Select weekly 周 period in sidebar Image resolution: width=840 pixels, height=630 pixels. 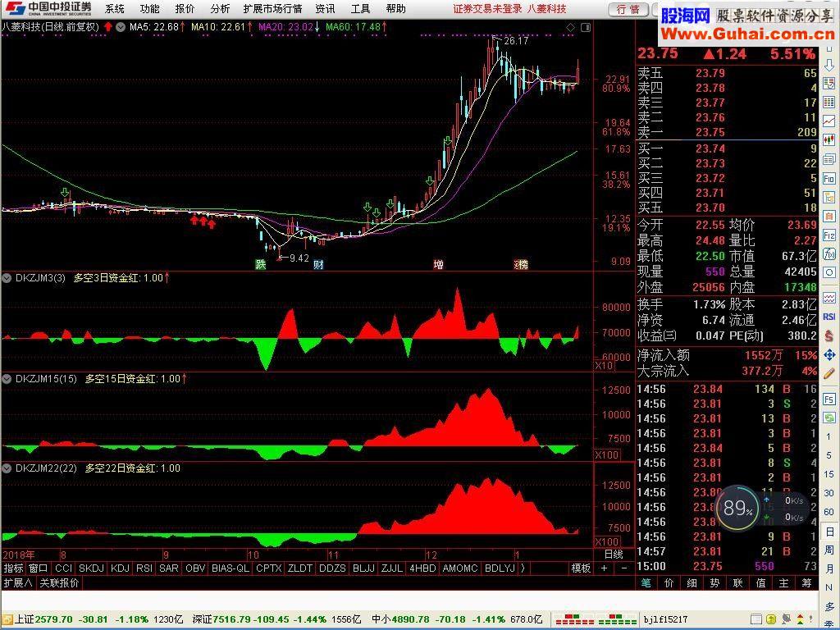829,550
